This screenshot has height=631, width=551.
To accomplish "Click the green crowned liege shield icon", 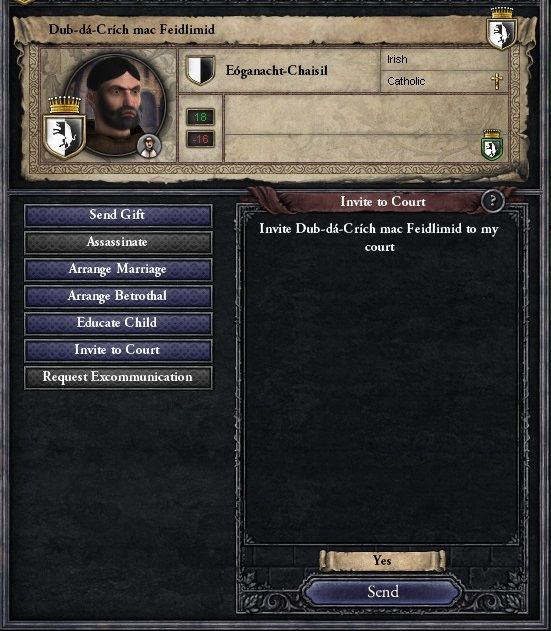I will [x=491, y=145].
